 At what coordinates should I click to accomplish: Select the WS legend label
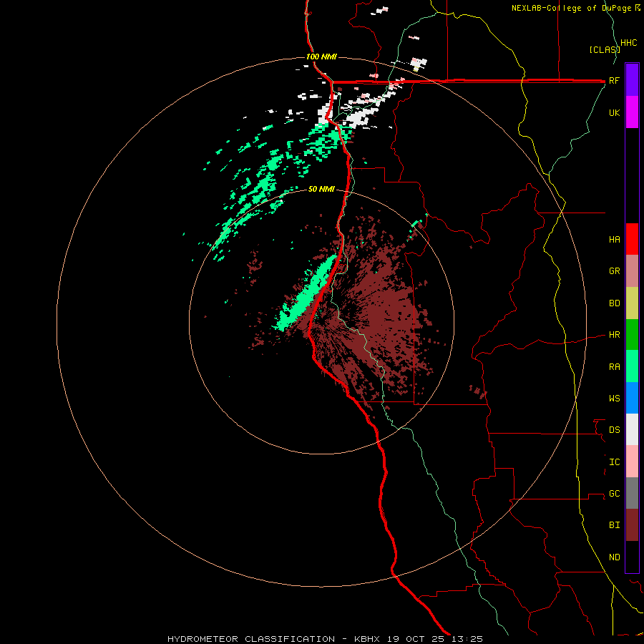615,398
